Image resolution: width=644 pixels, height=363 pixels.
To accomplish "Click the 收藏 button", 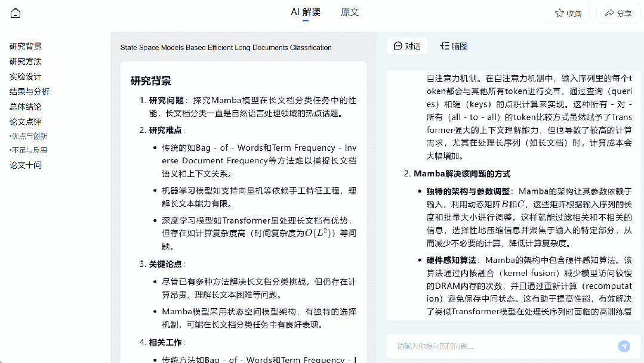I will coord(568,12).
